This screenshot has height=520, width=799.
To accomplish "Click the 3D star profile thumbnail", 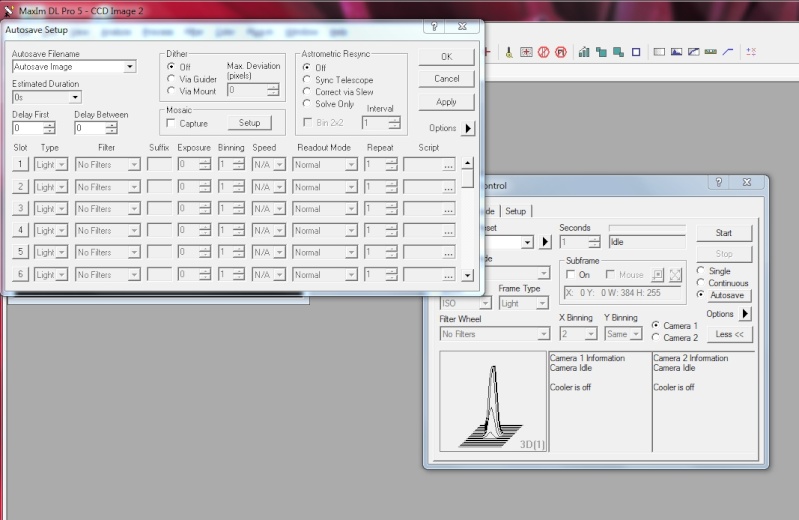I will pos(493,401).
